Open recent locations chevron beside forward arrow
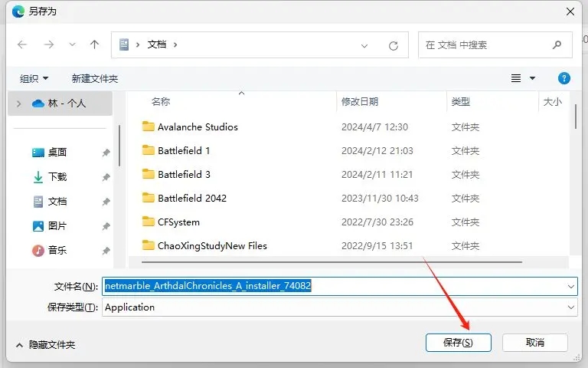 pos(72,45)
